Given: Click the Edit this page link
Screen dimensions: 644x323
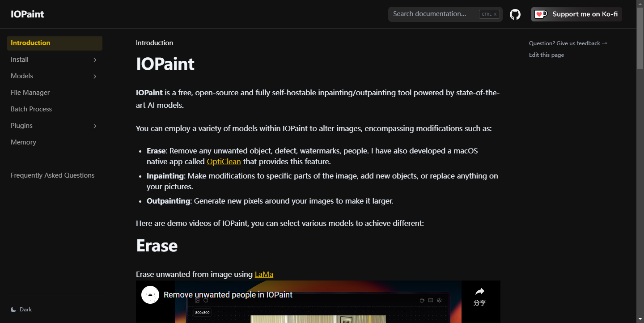Looking at the screenshot, I should tap(547, 55).
